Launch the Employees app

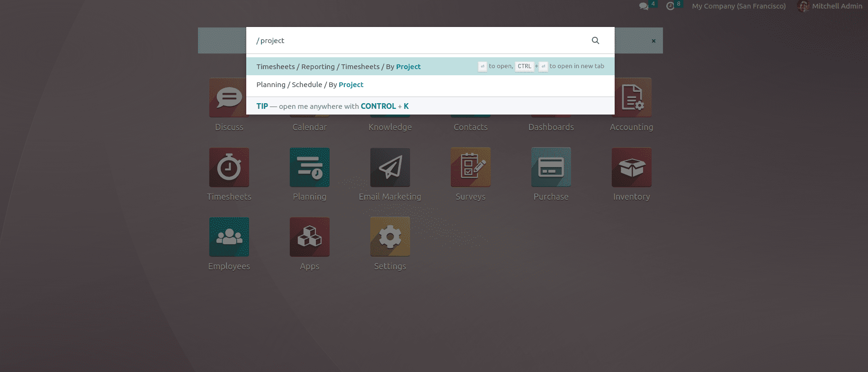point(229,237)
